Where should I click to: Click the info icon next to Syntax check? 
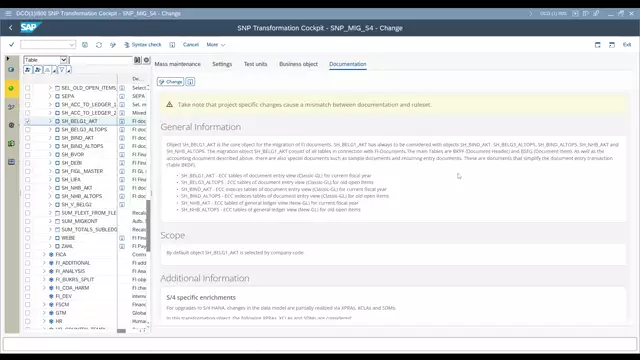click(x=172, y=44)
